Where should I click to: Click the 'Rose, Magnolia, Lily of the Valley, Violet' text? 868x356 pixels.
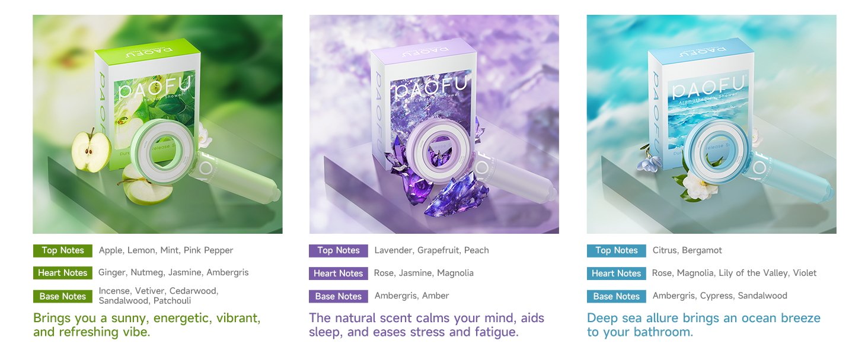pyautogui.click(x=734, y=273)
